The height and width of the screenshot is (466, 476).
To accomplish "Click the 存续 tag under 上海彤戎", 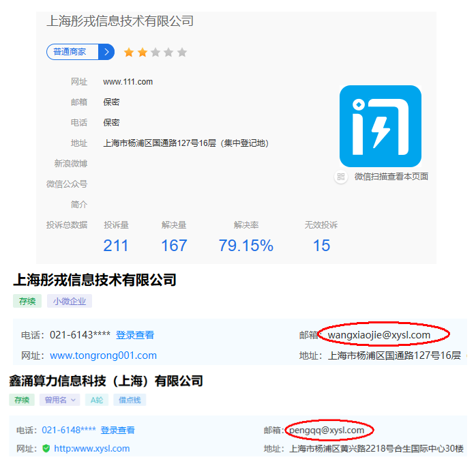I will (x=27, y=301).
